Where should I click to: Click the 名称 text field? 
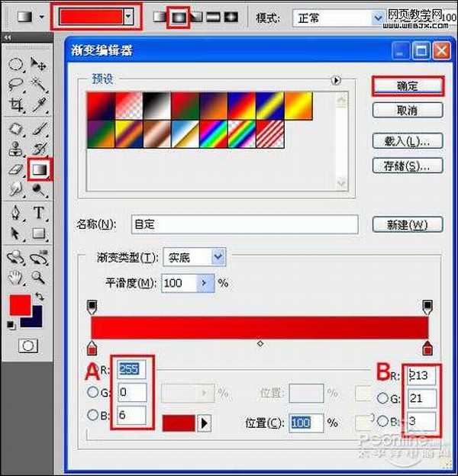pos(244,224)
